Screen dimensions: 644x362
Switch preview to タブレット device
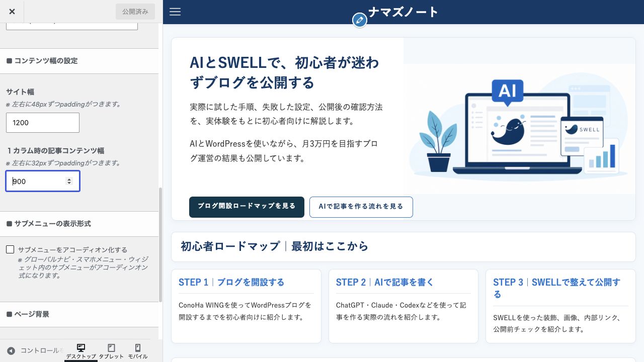tap(111, 351)
